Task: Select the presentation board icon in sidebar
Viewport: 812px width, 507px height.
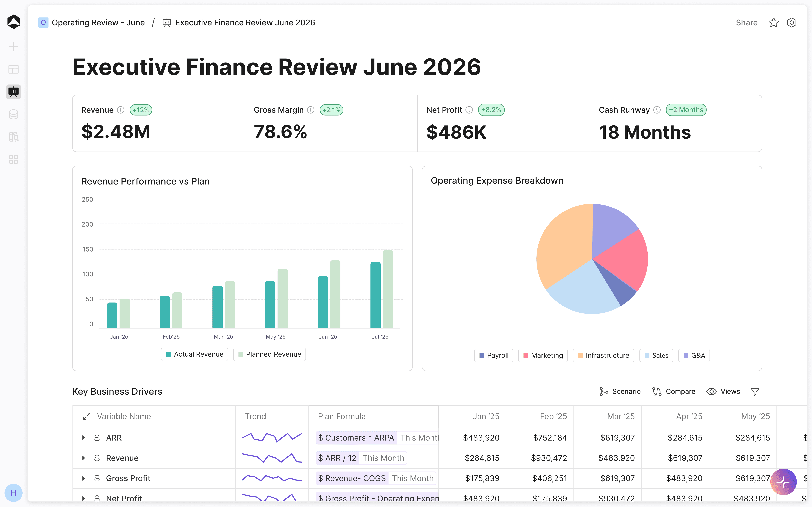Action: [x=13, y=92]
